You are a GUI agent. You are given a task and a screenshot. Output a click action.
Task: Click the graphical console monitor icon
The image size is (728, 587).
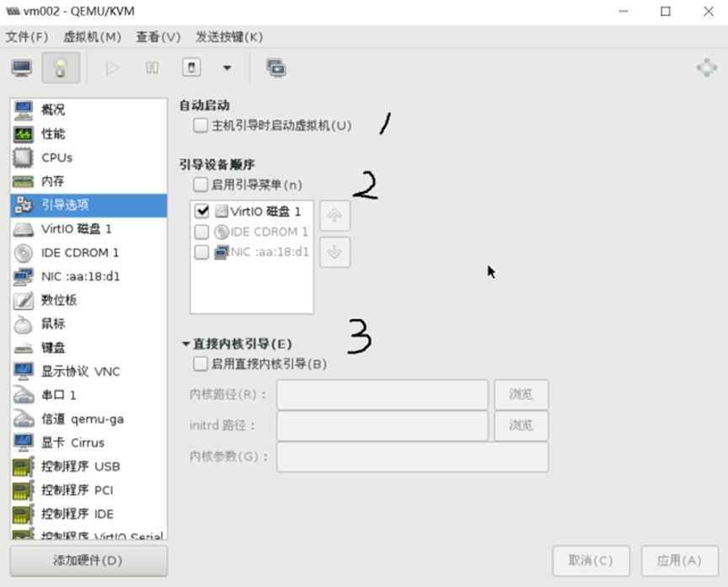(x=22, y=68)
